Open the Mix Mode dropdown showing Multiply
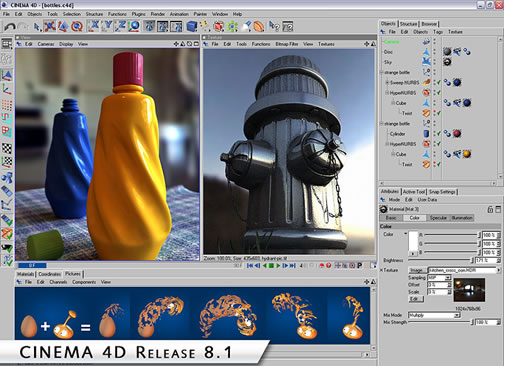 (x=435, y=315)
